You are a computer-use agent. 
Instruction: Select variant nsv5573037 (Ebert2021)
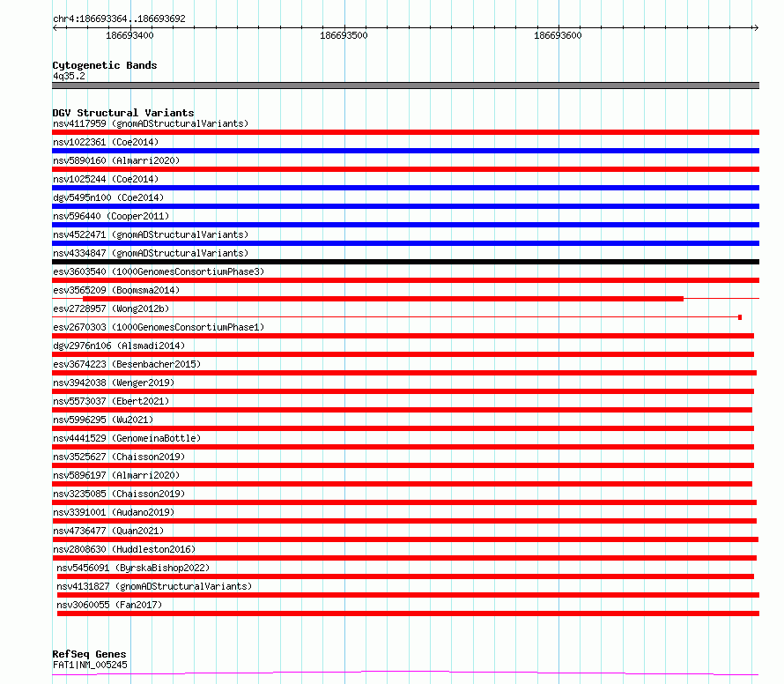[111, 401]
